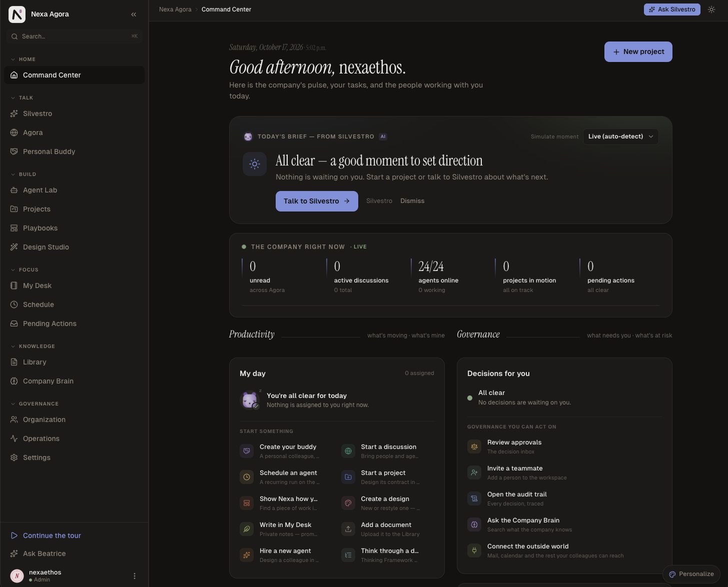
Task: Click the Hire a new agent sparkle icon
Action: (247, 555)
